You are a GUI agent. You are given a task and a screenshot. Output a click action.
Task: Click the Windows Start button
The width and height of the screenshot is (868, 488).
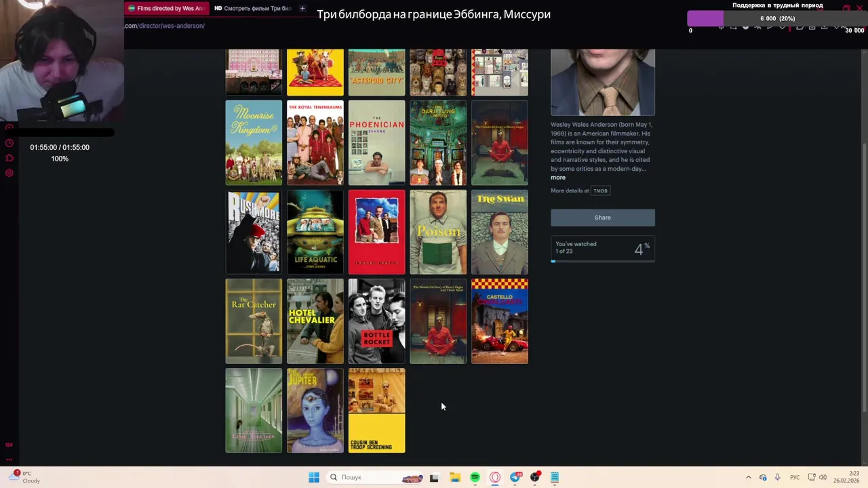pos(314,477)
